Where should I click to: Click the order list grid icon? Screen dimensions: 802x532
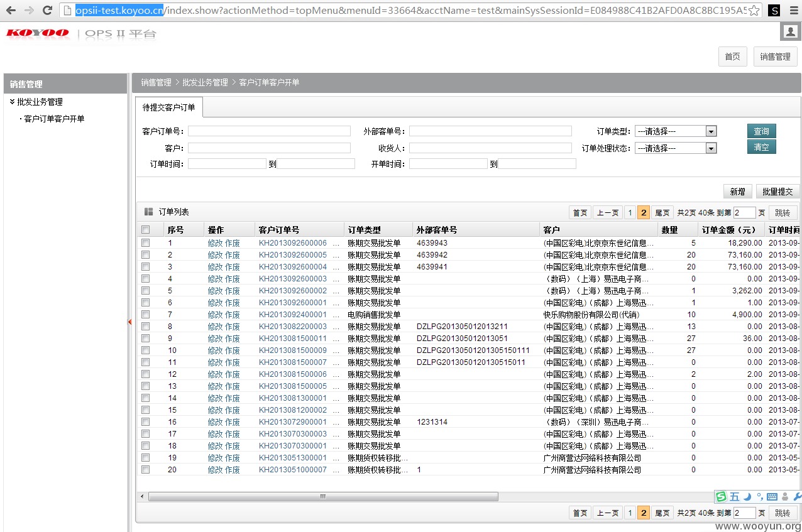point(149,212)
